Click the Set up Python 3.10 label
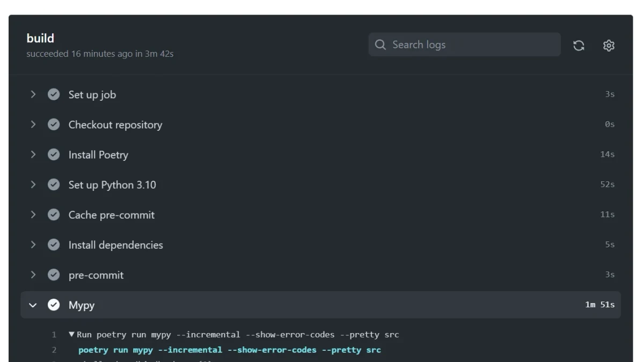644x362 pixels. pyautogui.click(x=112, y=185)
